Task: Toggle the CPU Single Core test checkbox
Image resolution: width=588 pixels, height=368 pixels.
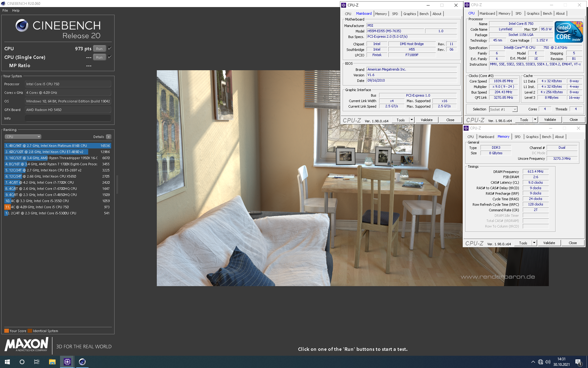Action: tap(110, 57)
